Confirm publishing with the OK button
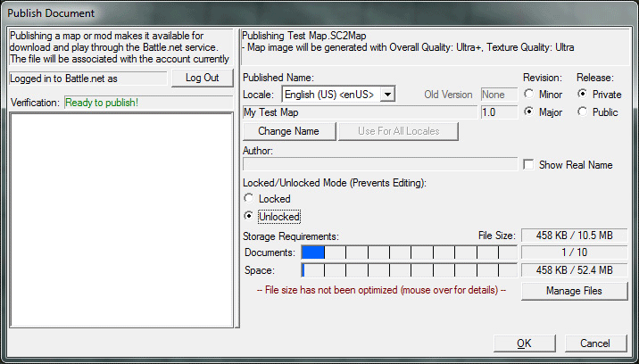 coord(524,343)
